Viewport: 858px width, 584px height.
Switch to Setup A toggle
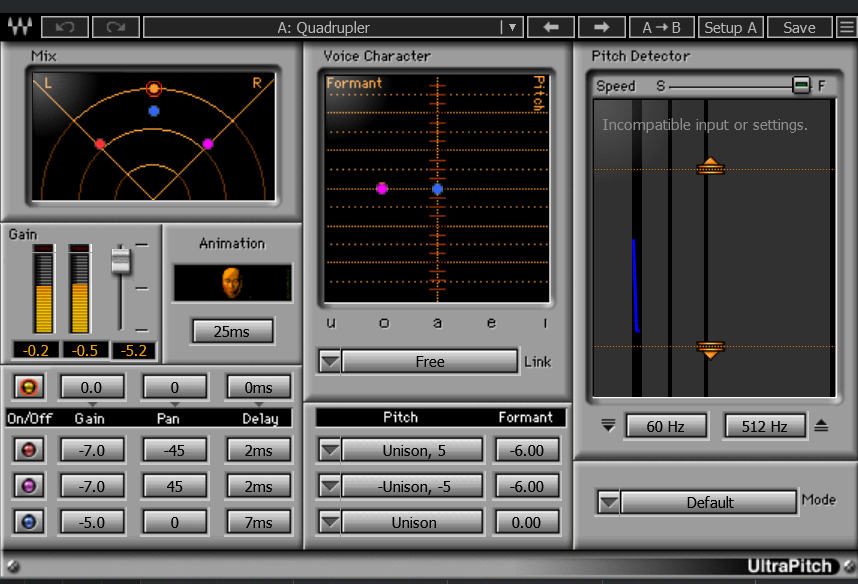click(x=731, y=27)
